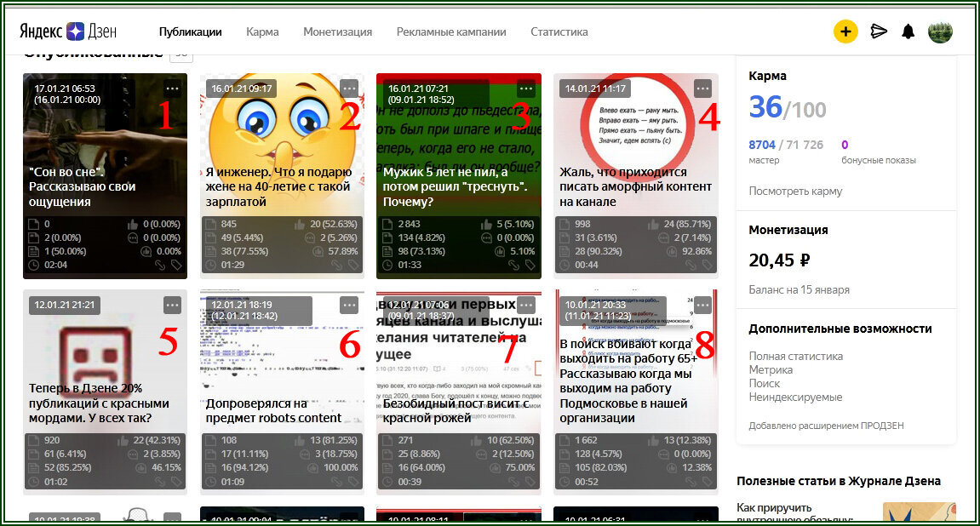Click the 1 662 views count
Viewport: 980px width, 526px height.
(587, 440)
